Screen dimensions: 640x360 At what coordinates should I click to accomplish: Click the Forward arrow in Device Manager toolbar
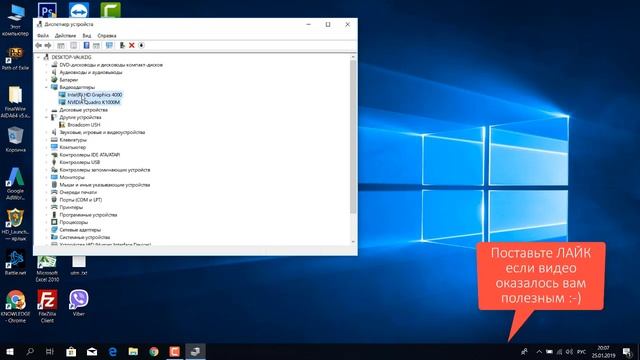(48, 45)
